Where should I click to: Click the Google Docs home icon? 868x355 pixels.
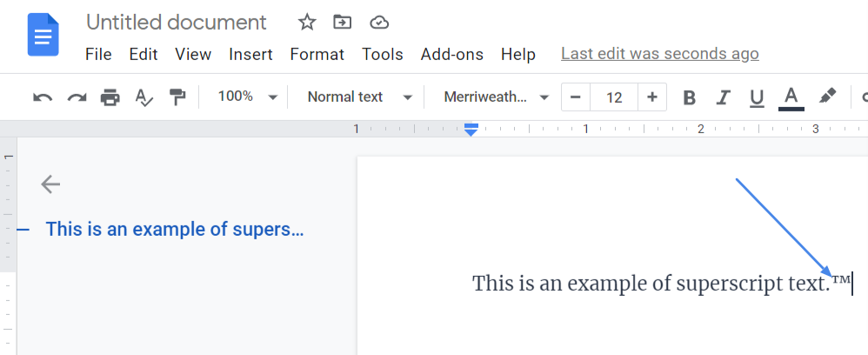tap(43, 37)
